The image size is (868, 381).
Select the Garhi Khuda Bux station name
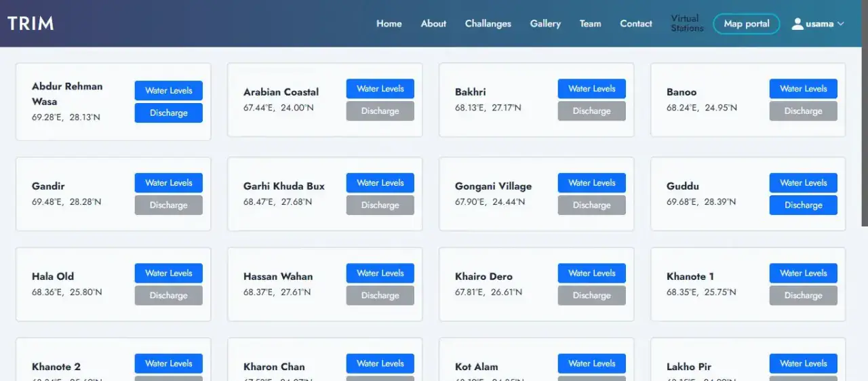click(284, 186)
